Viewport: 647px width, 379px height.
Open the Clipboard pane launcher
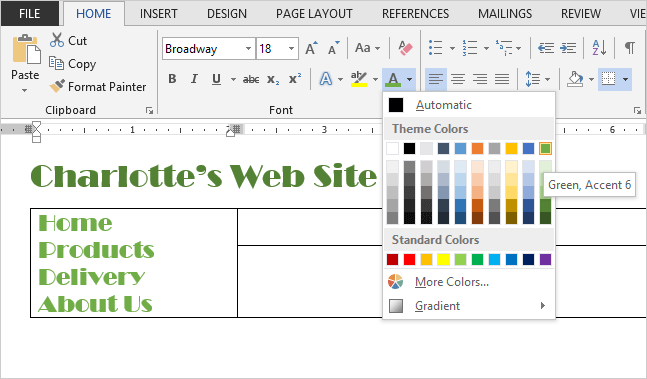coord(149,111)
